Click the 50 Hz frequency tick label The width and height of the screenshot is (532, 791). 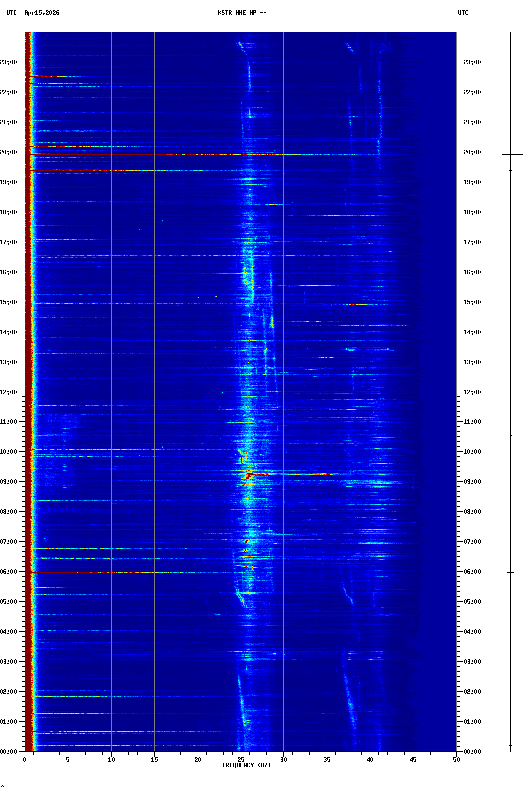coord(456,760)
